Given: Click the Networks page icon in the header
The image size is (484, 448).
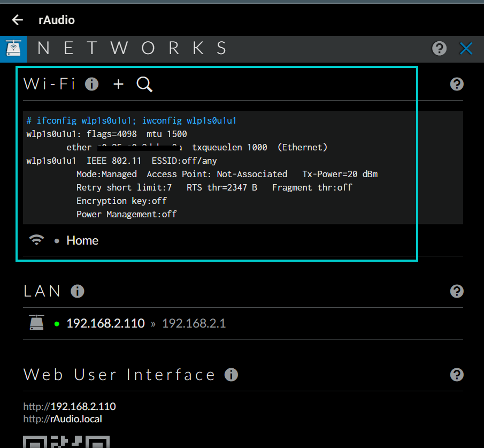Looking at the screenshot, I should click(13, 49).
